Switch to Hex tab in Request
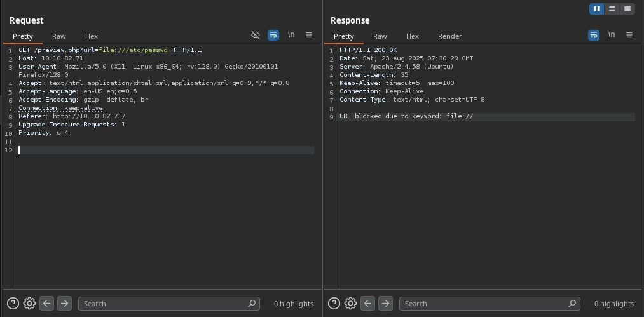 (92, 36)
